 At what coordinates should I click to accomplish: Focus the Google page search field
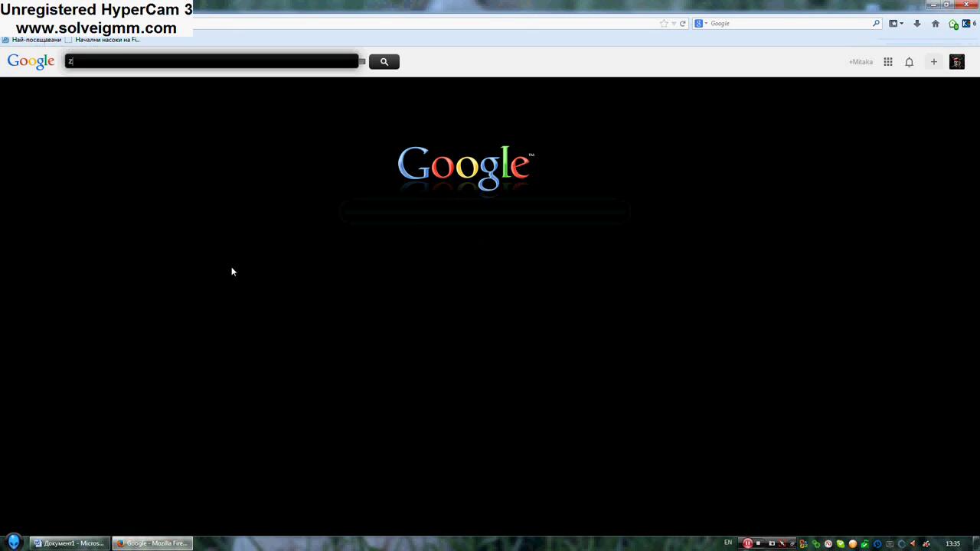click(x=211, y=61)
